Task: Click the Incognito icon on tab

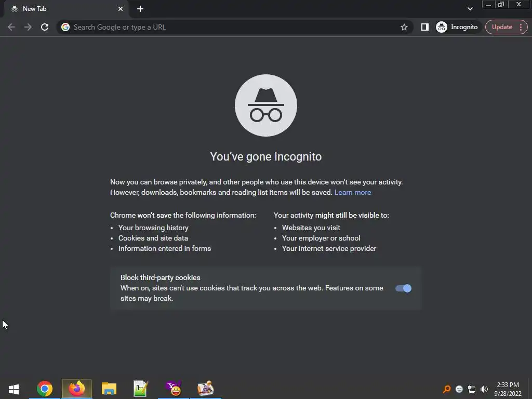Action: coord(14,9)
